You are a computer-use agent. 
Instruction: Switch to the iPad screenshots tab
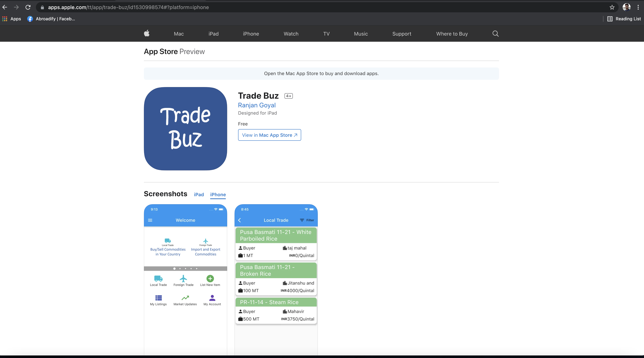(199, 195)
